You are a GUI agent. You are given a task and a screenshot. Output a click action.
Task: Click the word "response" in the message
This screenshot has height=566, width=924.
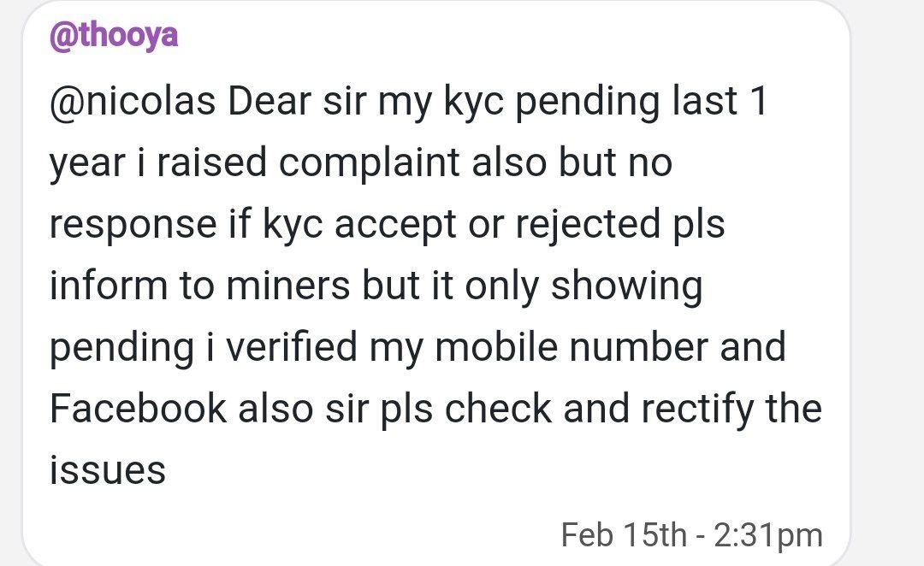tap(133, 225)
